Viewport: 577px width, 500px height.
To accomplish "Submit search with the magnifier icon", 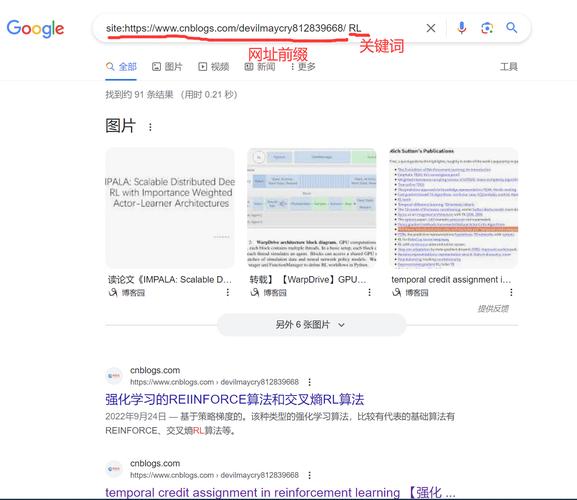I will pos(511,28).
